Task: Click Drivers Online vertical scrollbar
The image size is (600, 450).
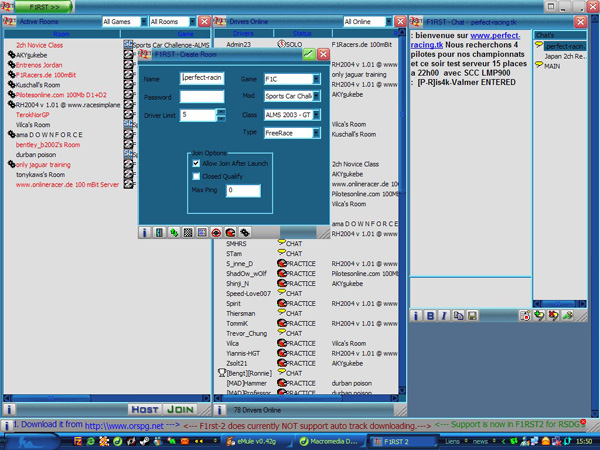Action: click(402, 212)
